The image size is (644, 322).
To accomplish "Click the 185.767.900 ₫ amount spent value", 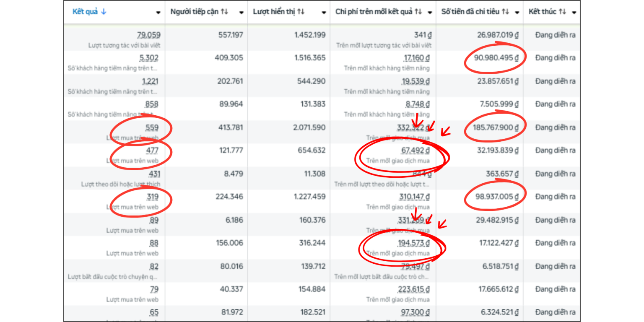I will point(496,127).
